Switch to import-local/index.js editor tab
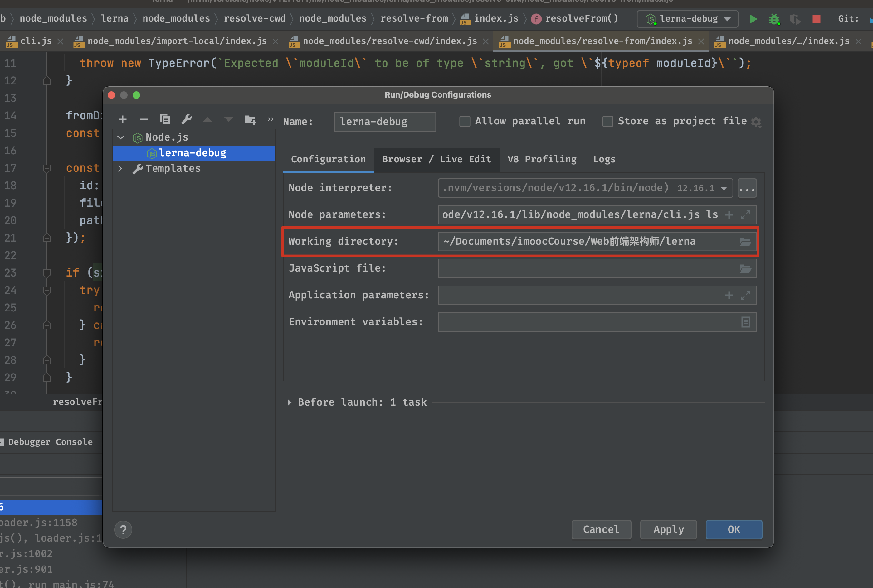This screenshot has height=588, width=873. coord(177,41)
